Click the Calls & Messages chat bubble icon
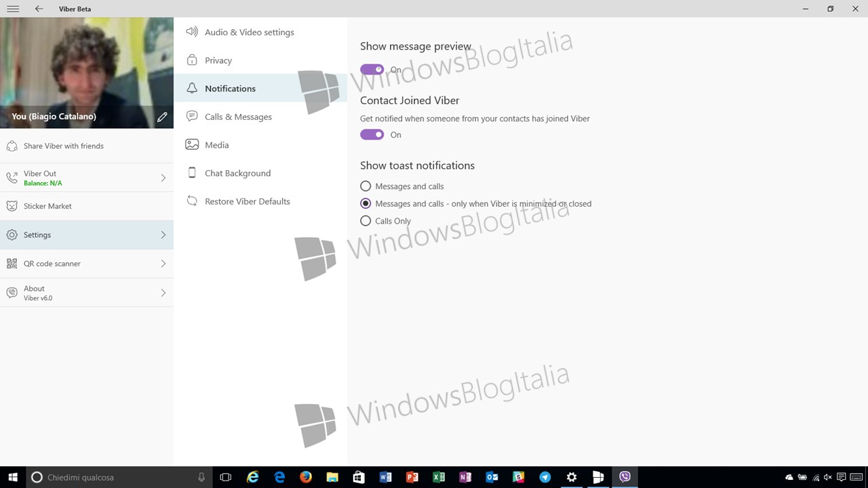The image size is (868, 488). 192,117
